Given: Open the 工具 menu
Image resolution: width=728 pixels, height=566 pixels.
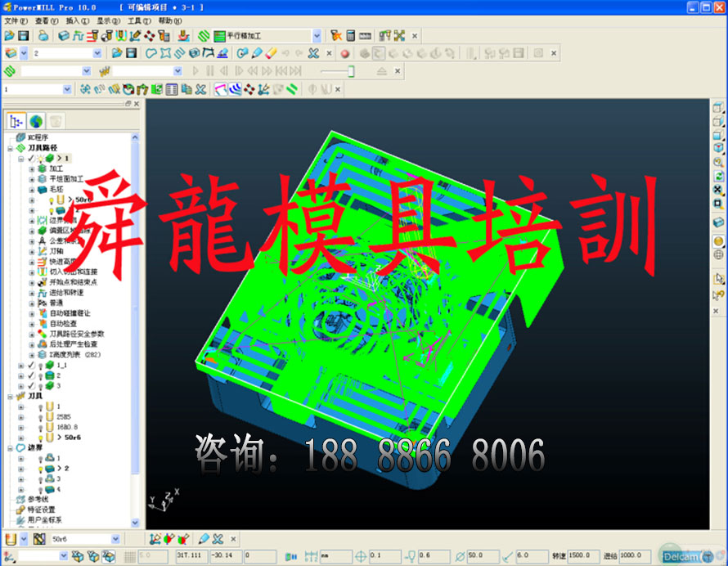Looking at the screenshot, I should click(139, 20).
